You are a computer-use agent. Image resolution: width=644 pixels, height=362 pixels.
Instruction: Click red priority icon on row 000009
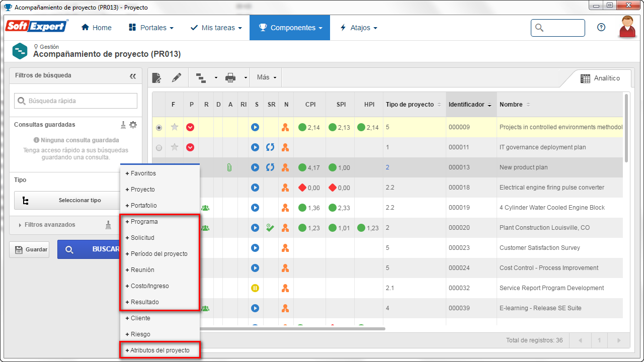(190, 127)
